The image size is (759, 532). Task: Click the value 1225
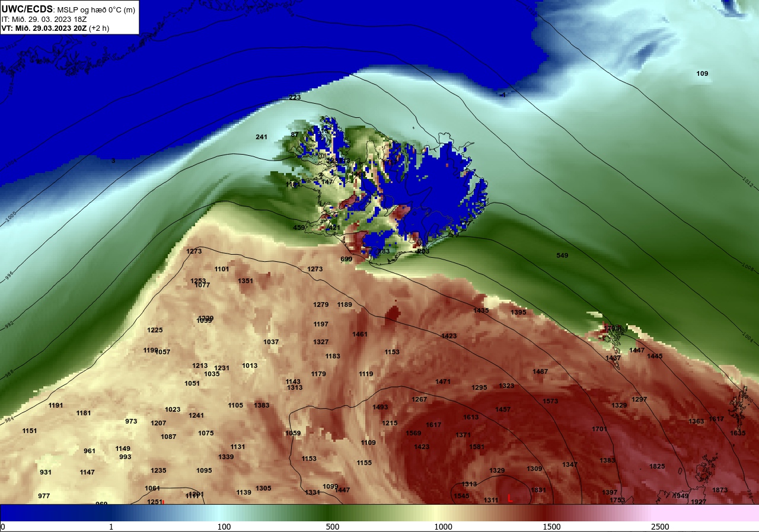155,330
